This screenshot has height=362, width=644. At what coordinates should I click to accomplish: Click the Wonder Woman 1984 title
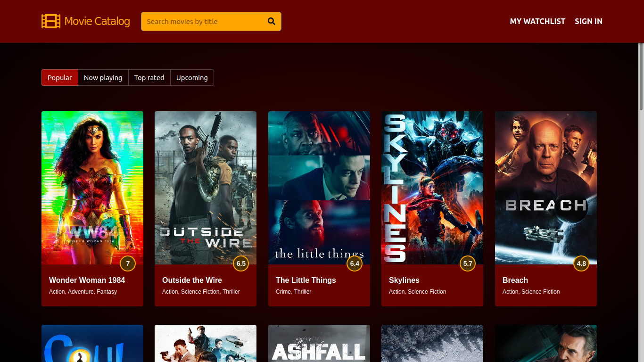[x=87, y=280]
